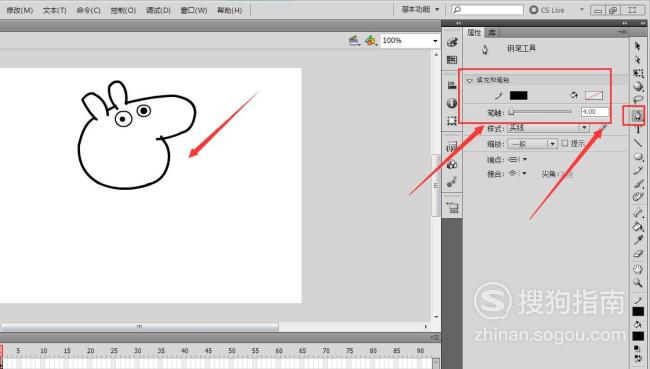The height and width of the screenshot is (369, 650).
Task: Select the Brush tool
Action: click(638, 184)
